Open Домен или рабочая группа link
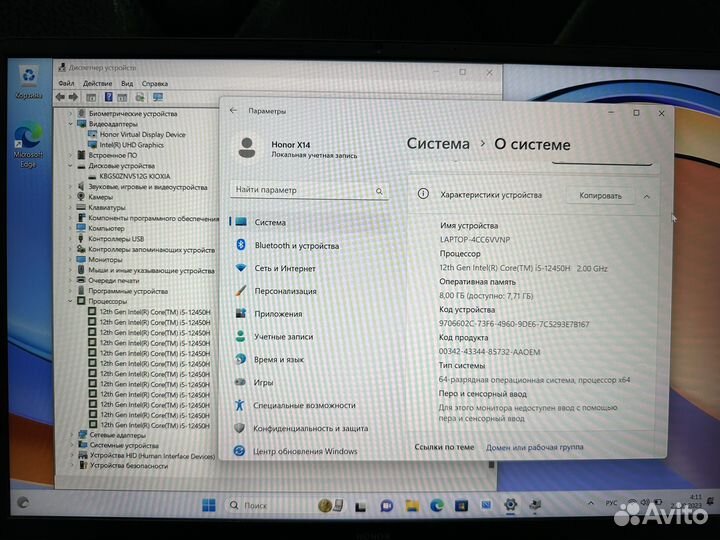The width and height of the screenshot is (720, 540). click(x=534, y=447)
